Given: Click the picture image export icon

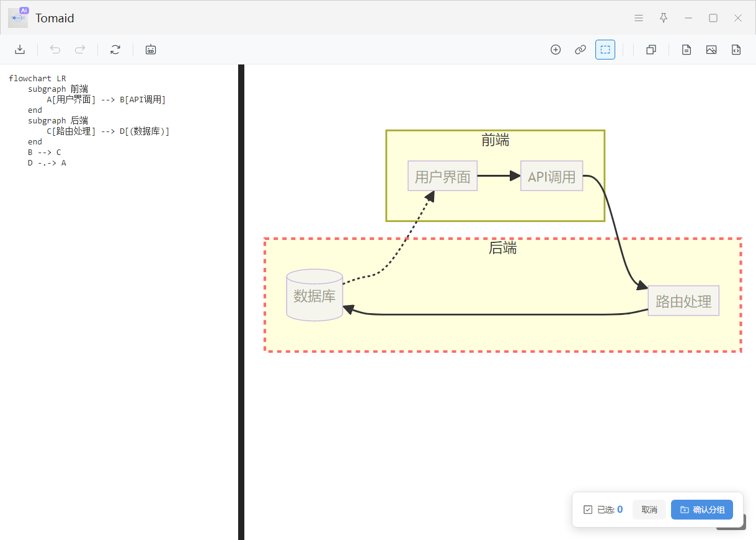Looking at the screenshot, I should (x=711, y=50).
